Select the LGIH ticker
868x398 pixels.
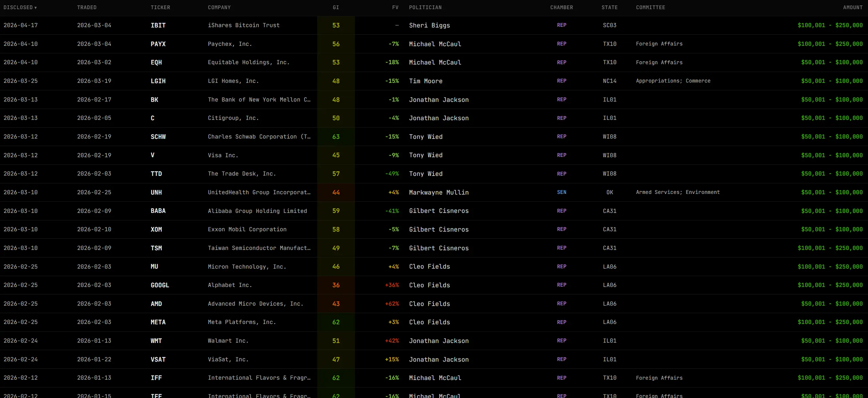[158, 81]
